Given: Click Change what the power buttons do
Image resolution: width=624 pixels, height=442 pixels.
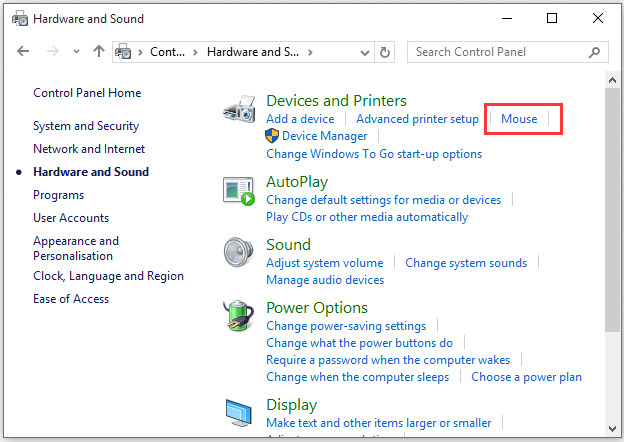Looking at the screenshot, I should 360,343.
